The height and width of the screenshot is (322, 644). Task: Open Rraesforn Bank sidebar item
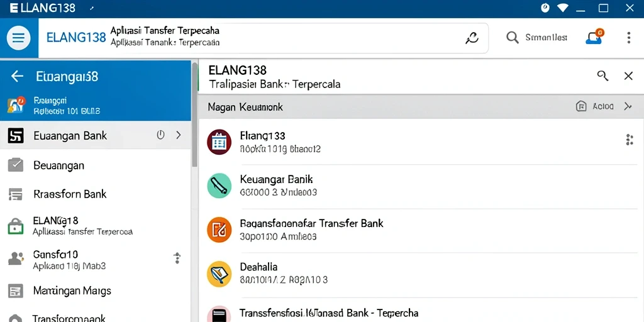coord(96,194)
